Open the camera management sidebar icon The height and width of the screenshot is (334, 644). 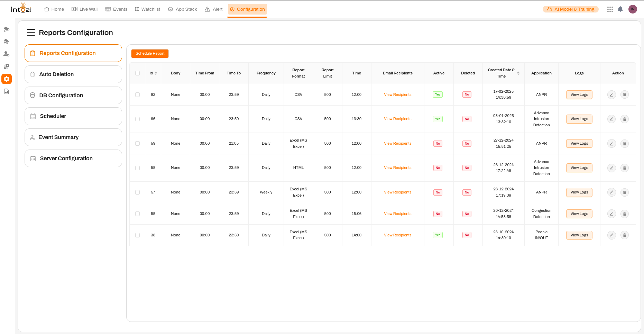point(7,29)
